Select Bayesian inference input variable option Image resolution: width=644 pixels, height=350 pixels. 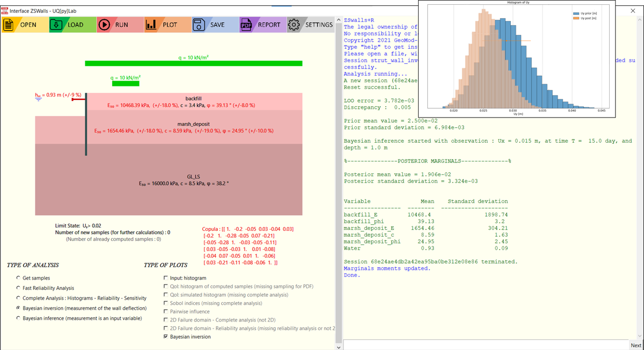point(19,318)
